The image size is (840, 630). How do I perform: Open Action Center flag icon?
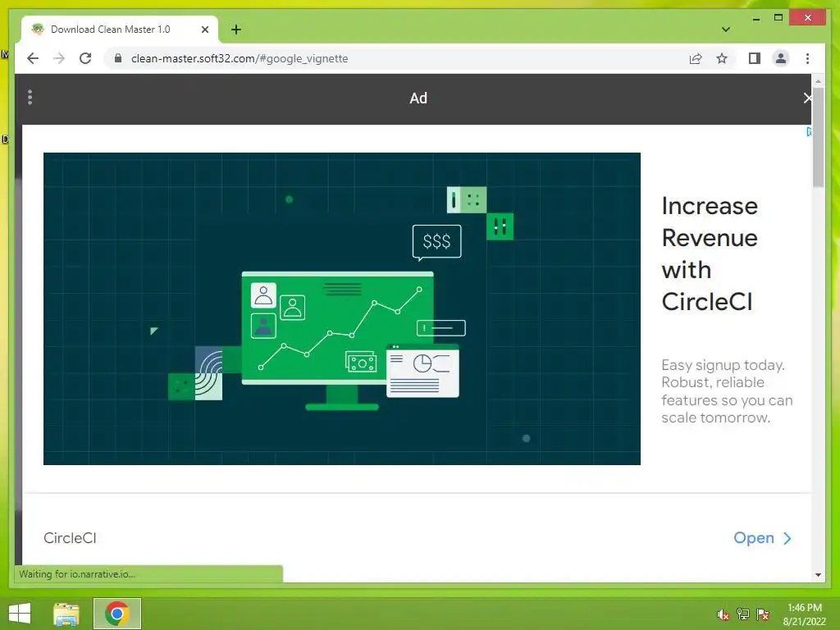[x=763, y=614]
